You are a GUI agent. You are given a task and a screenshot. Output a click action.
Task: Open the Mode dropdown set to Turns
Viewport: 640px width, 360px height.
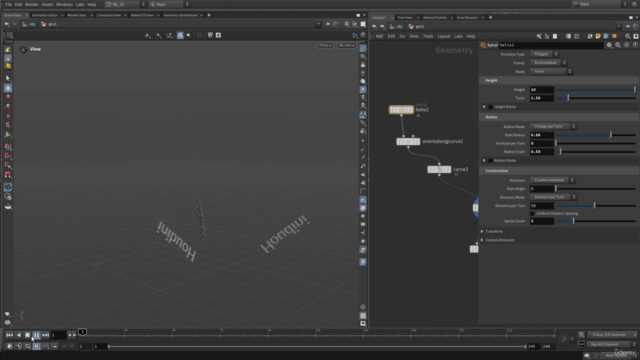point(551,71)
